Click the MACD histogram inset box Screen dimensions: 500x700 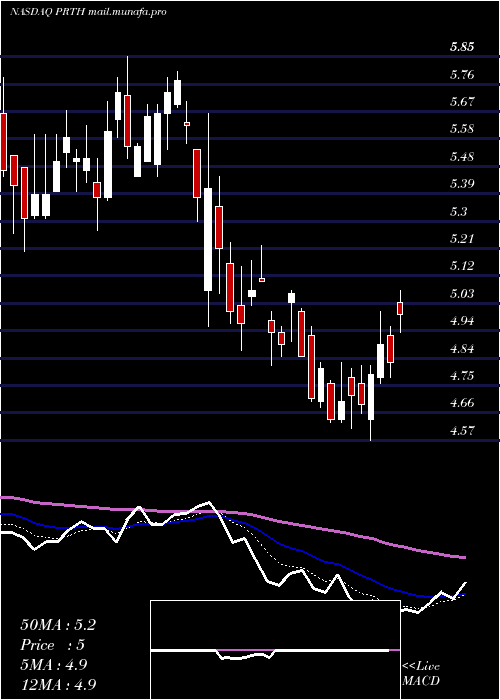coord(275,650)
